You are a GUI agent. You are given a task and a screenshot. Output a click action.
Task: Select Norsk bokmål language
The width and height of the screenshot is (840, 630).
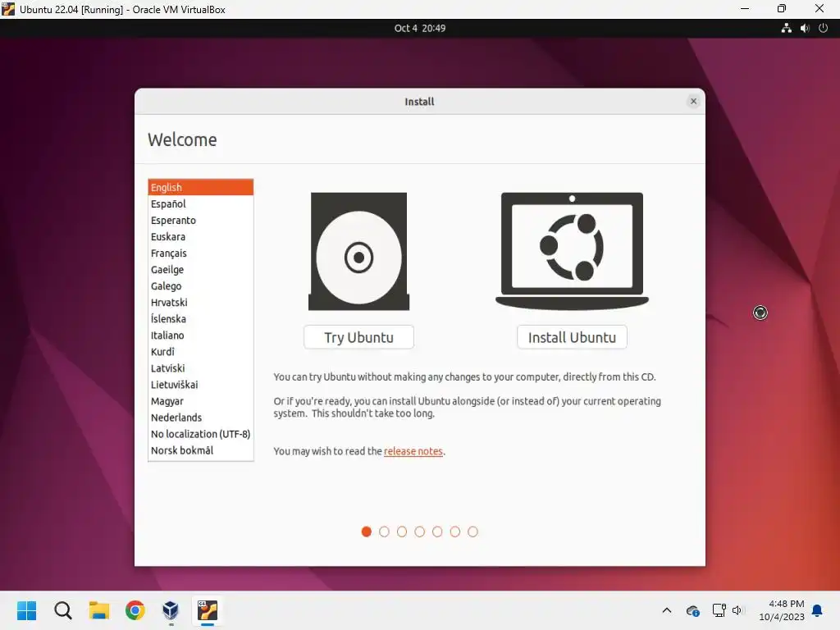click(x=200, y=450)
